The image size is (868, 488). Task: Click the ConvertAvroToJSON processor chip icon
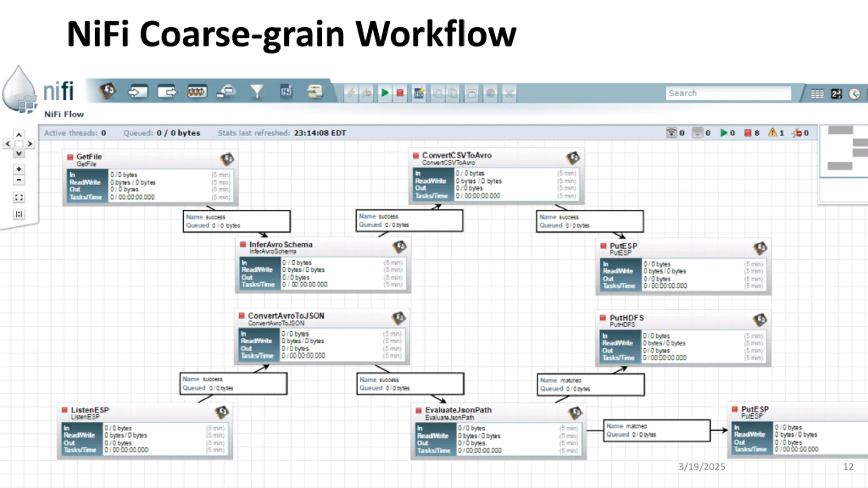(399, 318)
